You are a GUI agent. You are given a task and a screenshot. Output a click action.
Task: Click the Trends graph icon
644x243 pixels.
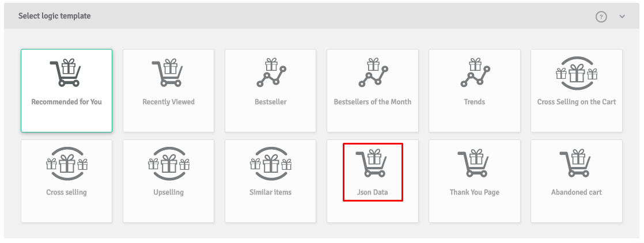(x=475, y=73)
